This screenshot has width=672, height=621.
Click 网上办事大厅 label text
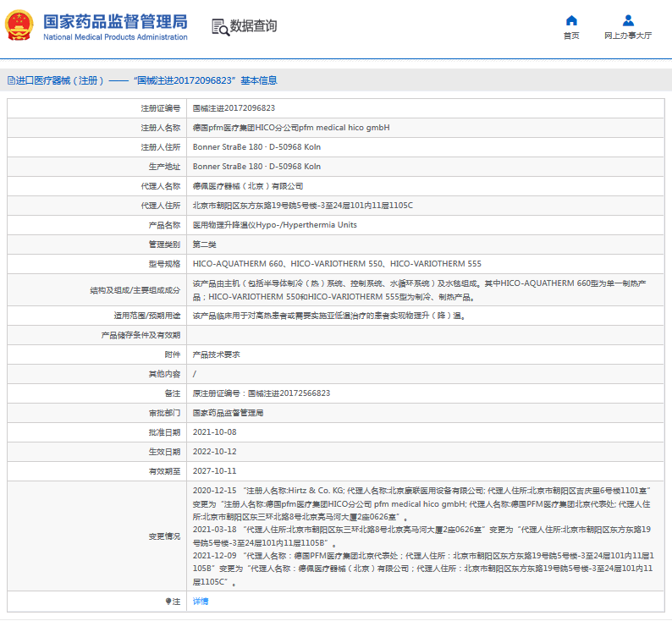click(x=628, y=36)
